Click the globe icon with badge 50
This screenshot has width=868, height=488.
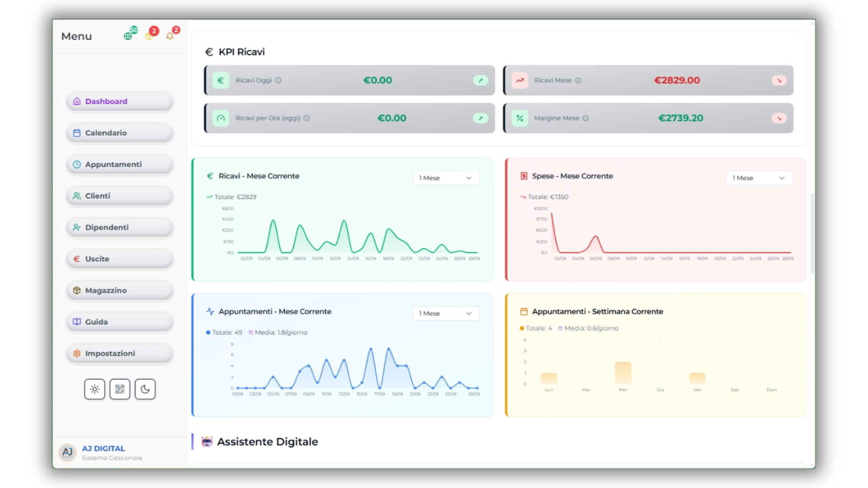128,36
